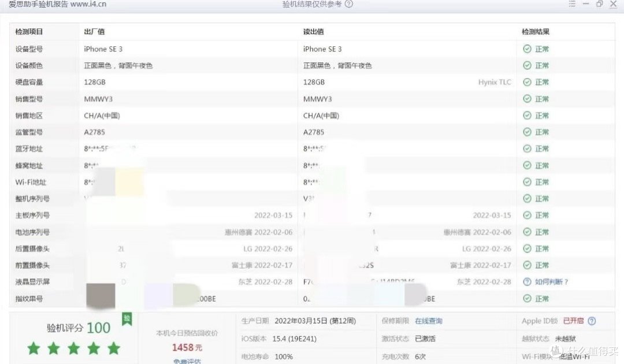Click the green check icon in Wi-Fi地址 row

click(x=527, y=182)
